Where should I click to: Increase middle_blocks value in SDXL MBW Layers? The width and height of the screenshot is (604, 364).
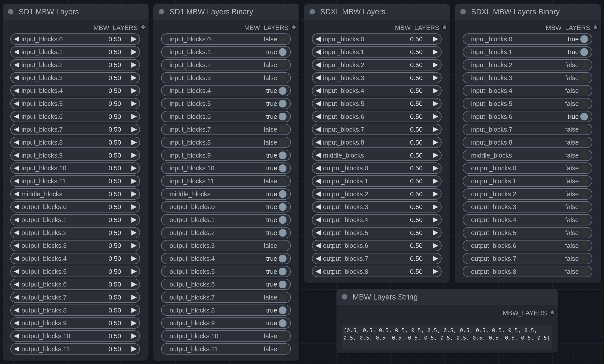coord(435,155)
